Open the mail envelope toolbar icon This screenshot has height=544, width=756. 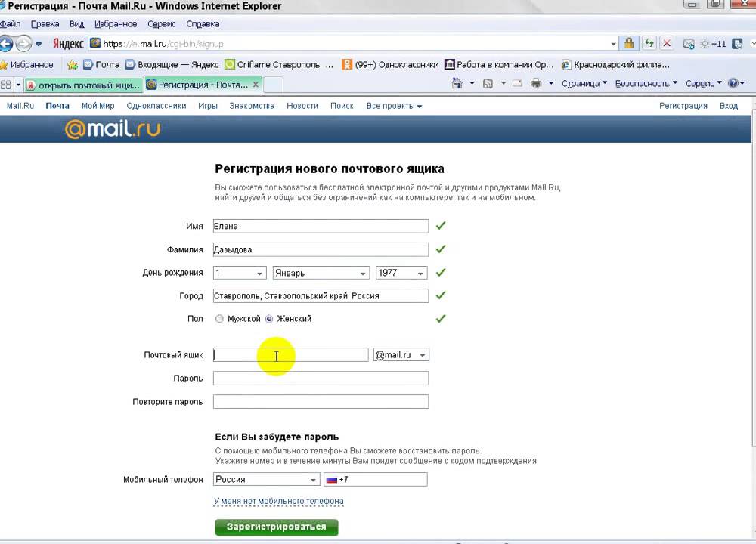tap(689, 44)
